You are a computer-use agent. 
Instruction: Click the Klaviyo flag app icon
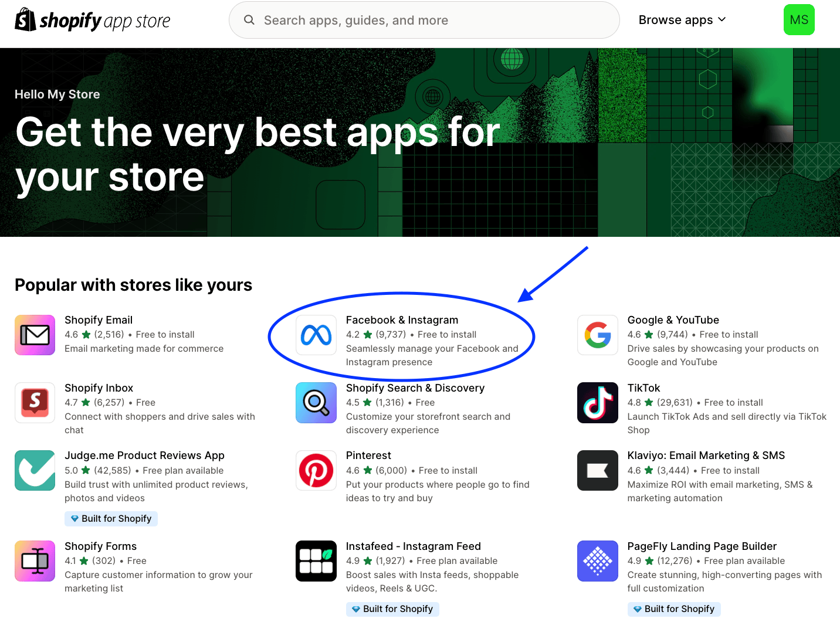click(x=598, y=470)
